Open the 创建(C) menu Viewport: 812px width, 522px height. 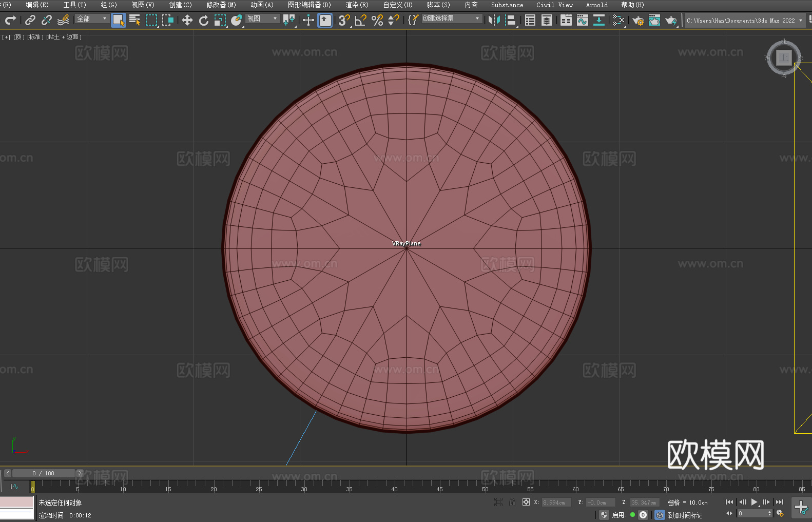tap(181, 5)
